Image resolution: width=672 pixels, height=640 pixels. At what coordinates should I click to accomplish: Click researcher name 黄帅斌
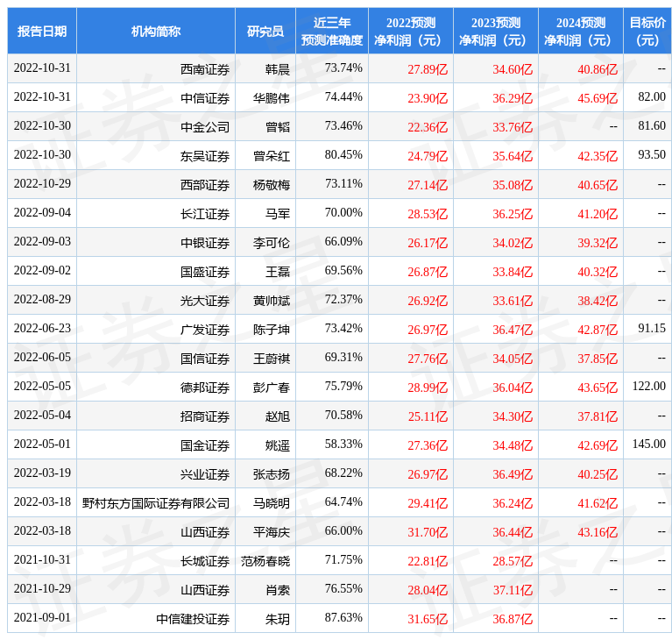(272, 301)
